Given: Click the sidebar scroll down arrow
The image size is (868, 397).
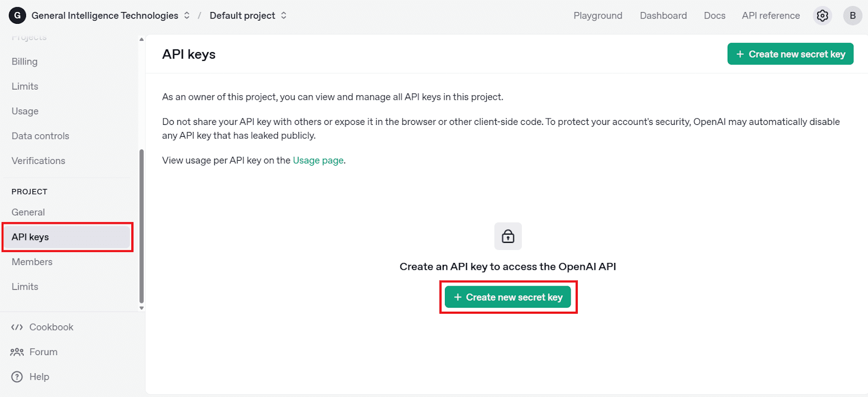Looking at the screenshot, I should pos(142,308).
